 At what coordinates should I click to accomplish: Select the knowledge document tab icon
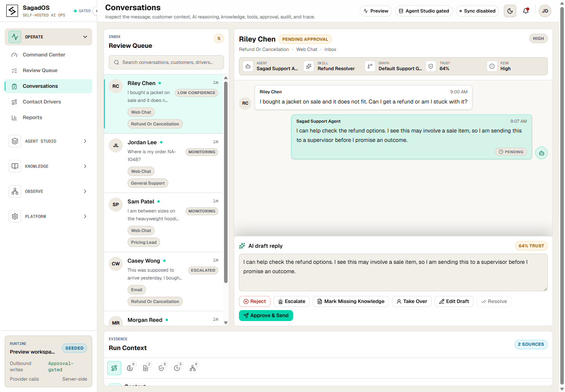tap(146, 368)
